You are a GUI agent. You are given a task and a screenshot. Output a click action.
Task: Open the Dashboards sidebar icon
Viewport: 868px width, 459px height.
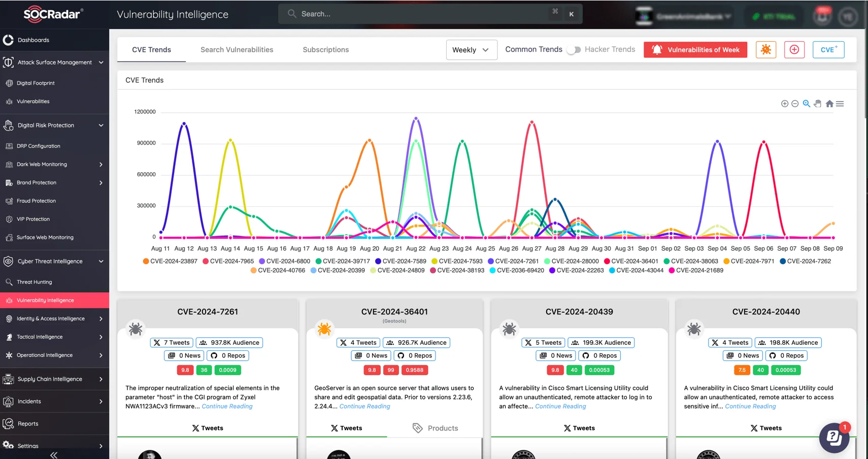pyautogui.click(x=8, y=40)
